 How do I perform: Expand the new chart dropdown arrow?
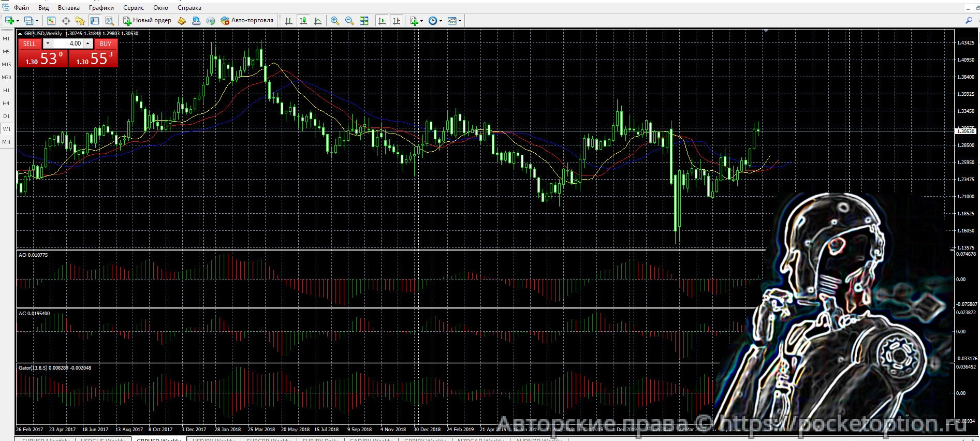(x=18, y=21)
